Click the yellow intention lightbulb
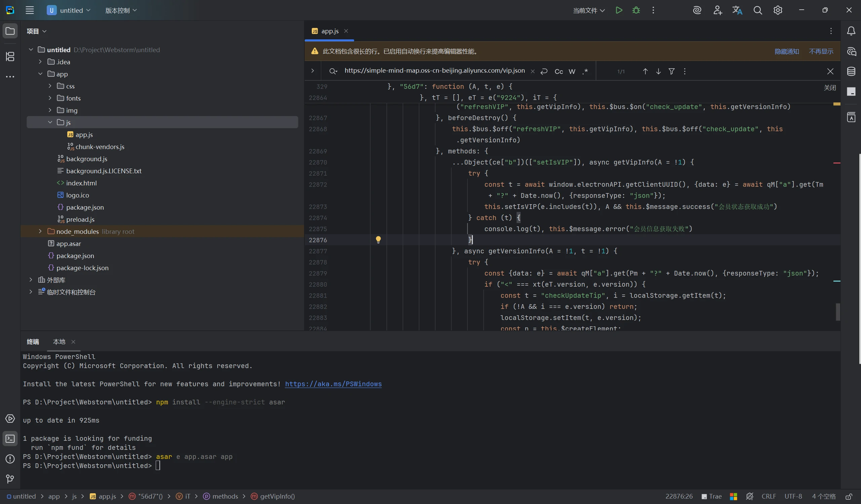The width and height of the screenshot is (861, 504). pyautogui.click(x=378, y=240)
